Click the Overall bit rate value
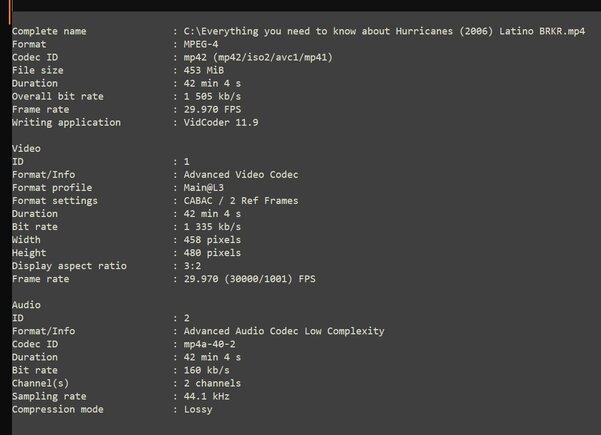The height and width of the screenshot is (435, 601). point(212,96)
